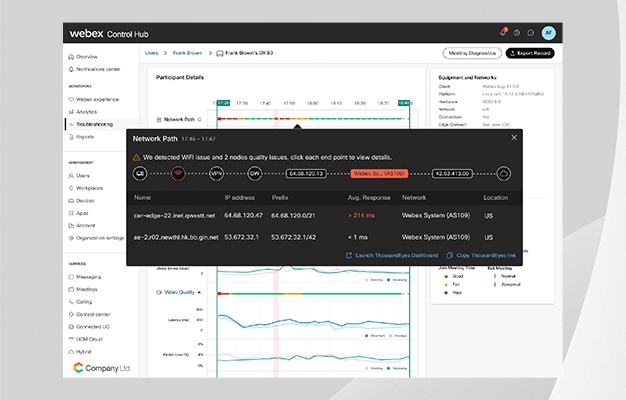The image size is (626, 400).
Task: Click the timeline end time marker
Action: [x=404, y=103]
